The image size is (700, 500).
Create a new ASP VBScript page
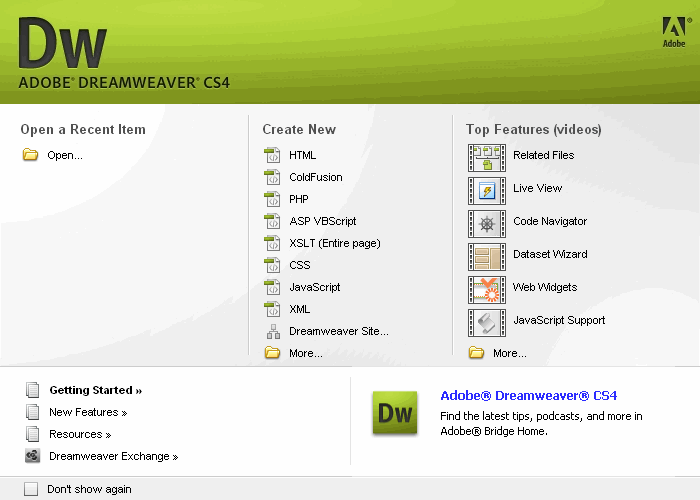coord(323,221)
